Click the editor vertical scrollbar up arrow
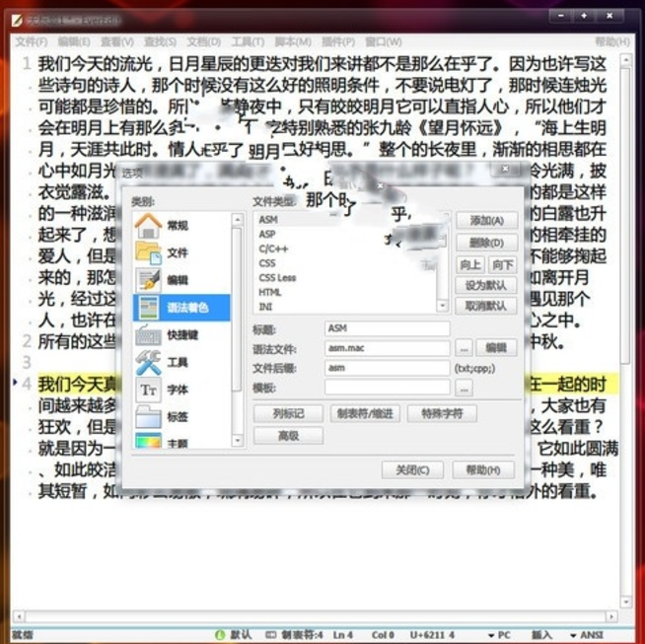 click(625, 59)
